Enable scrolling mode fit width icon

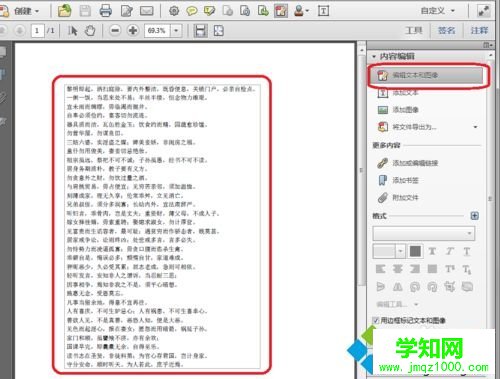tap(200, 31)
